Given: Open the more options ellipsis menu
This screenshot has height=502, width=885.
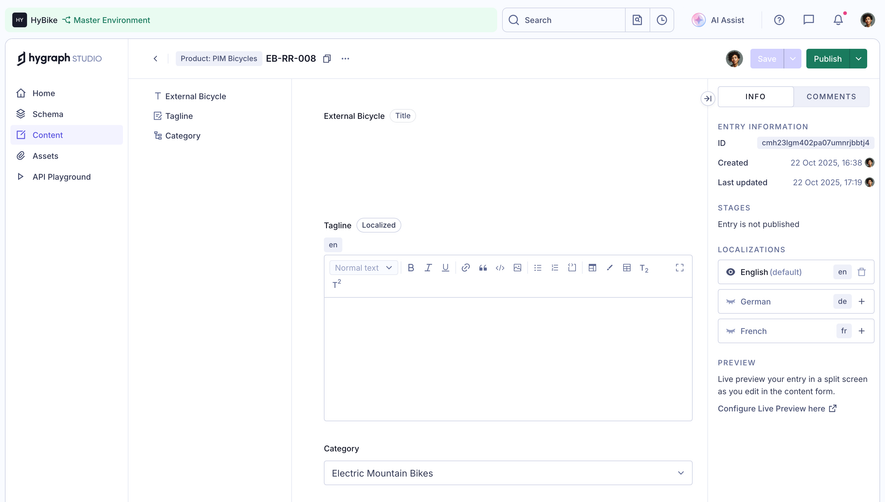Looking at the screenshot, I should point(345,59).
